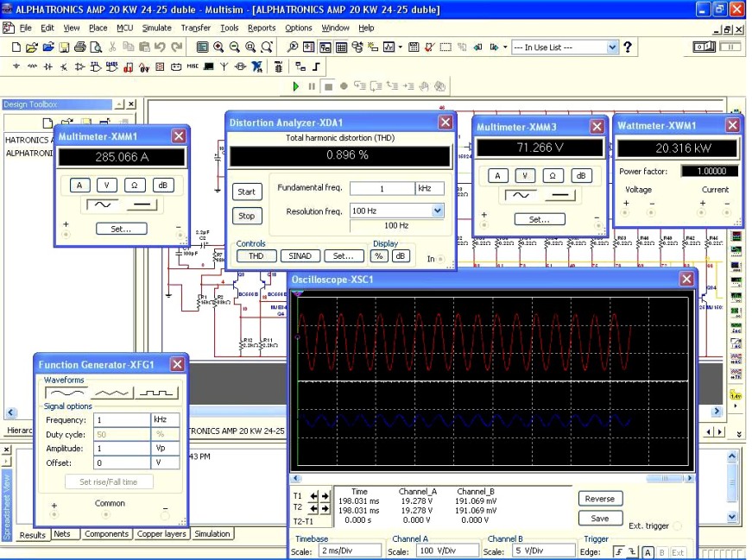Select dB mode on Multimeter-XMM1
752x560 pixels.
point(162,185)
